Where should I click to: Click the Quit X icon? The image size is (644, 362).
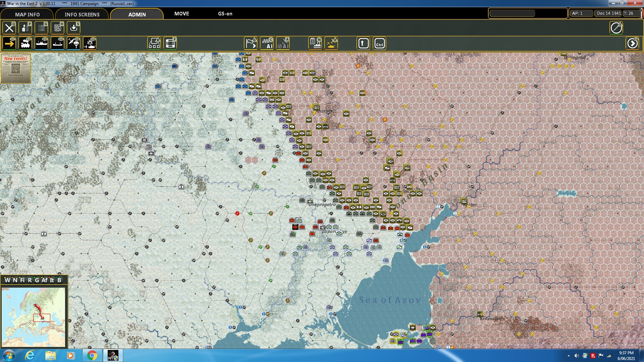pyautogui.click(x=9, y=28)
